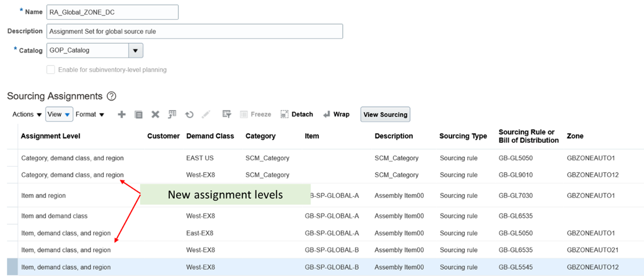This screenshot has height=276, width=644.
Task: Click the export to spreadsheet icon
Action: [172, 115]
